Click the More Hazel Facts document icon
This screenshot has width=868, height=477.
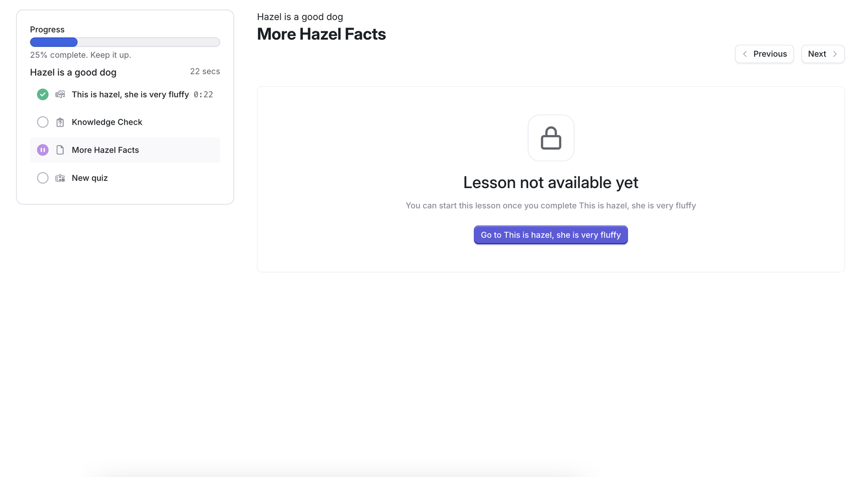pos(60,150)
